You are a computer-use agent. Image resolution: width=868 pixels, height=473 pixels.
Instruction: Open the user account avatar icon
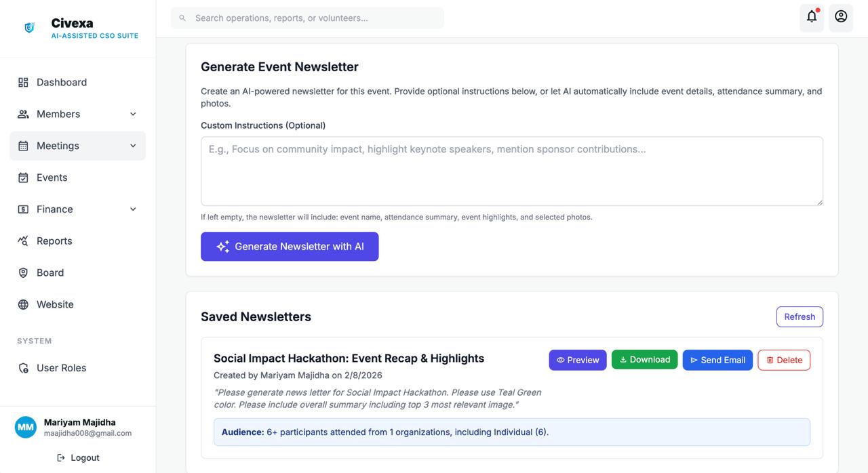[x=841, y=16]
